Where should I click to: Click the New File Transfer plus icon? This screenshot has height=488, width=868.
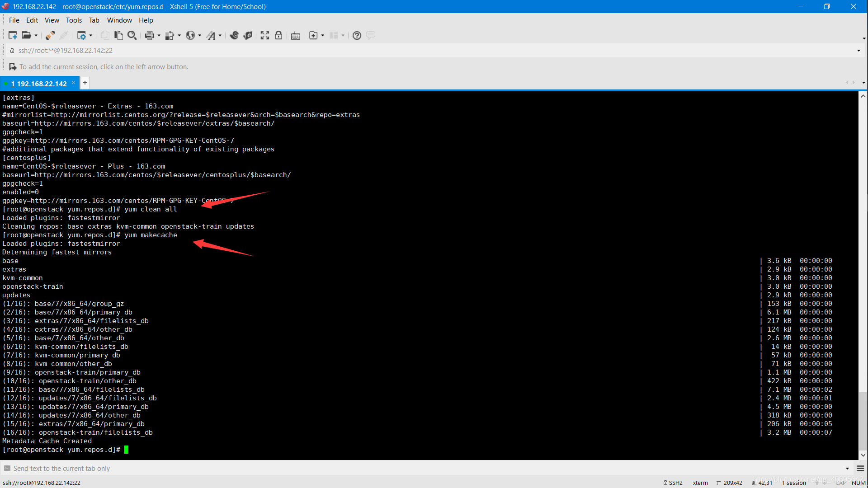(x=313, y=35)
